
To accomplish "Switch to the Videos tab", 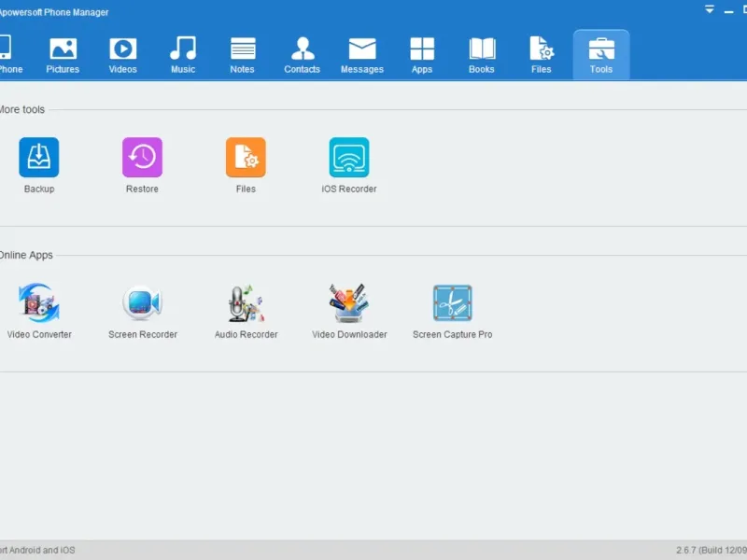I will (123, 55).
